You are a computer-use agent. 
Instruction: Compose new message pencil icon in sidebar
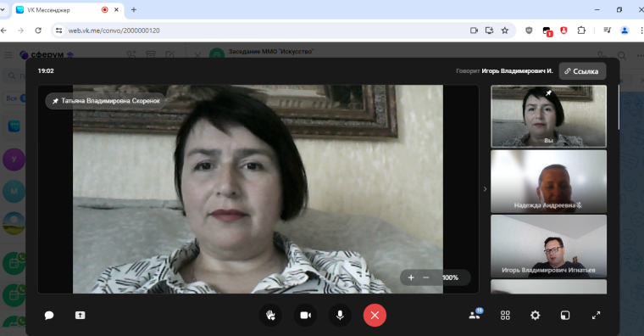(170, 54)
